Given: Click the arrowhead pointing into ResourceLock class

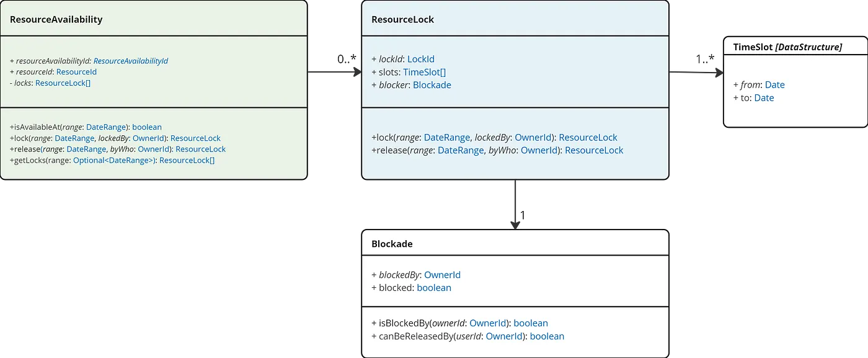Looking at the screenshot, I should click(356, 72).
